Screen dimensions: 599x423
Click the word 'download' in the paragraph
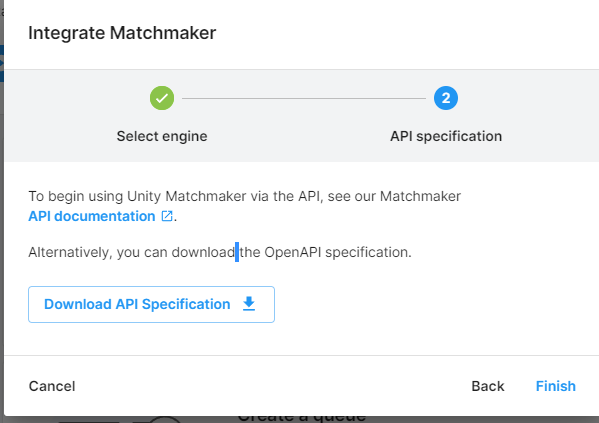click(203, 252)
